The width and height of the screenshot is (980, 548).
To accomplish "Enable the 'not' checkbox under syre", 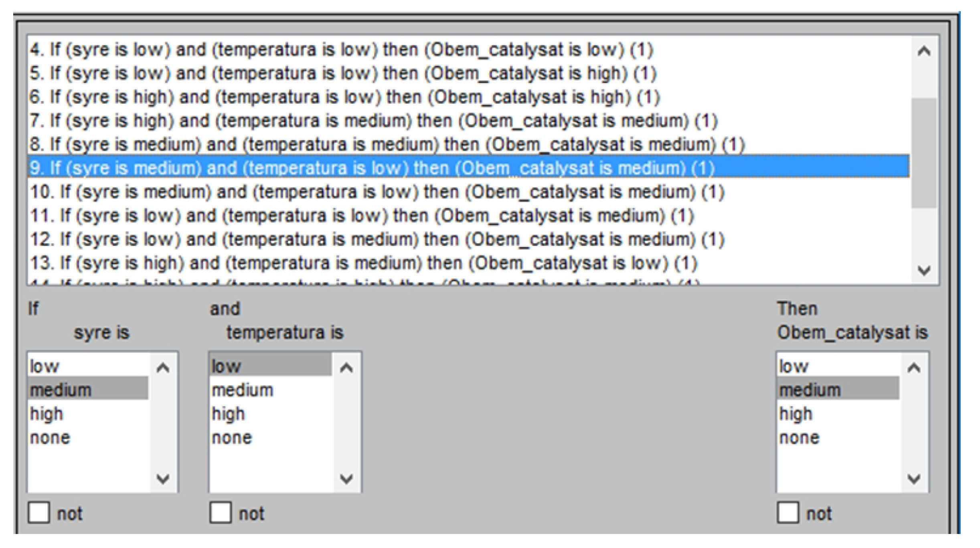I will pos(39,513).
